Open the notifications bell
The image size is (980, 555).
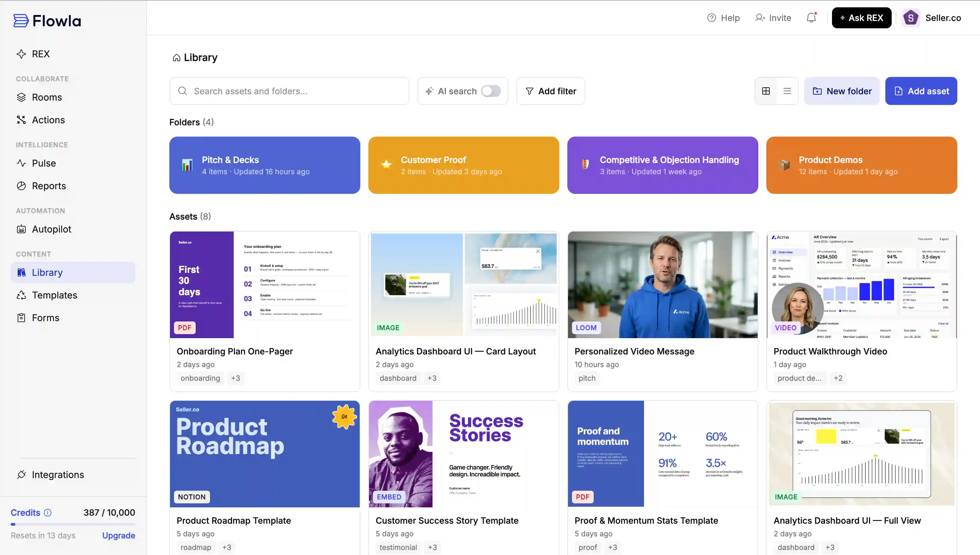click(811, 18)
